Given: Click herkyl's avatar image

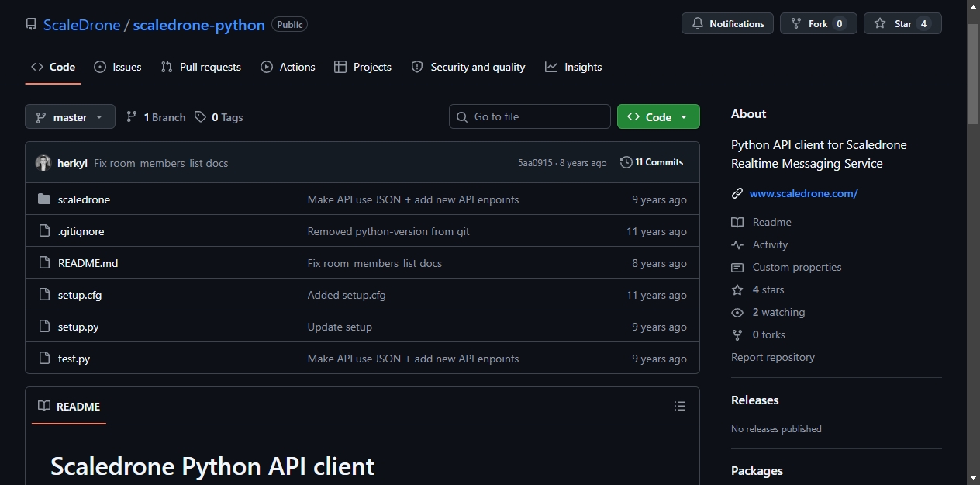Looking at the screenshot, I should (43, 163).
